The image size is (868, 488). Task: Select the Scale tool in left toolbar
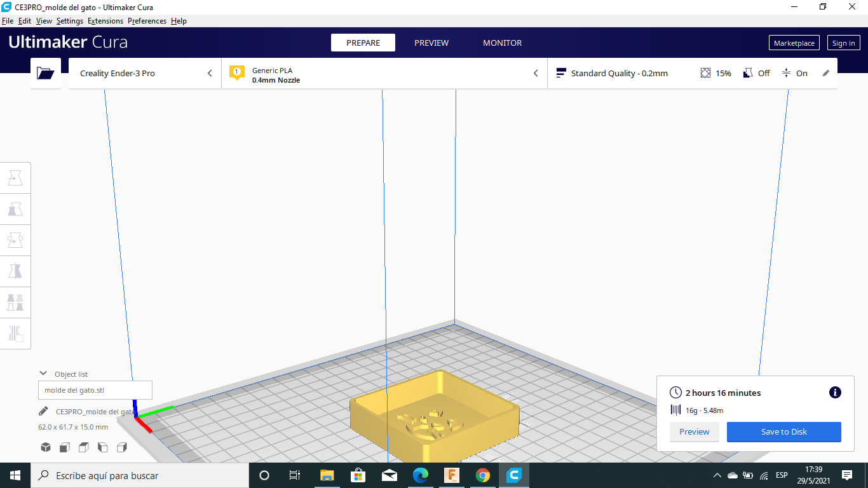click(x=15, y=209)
